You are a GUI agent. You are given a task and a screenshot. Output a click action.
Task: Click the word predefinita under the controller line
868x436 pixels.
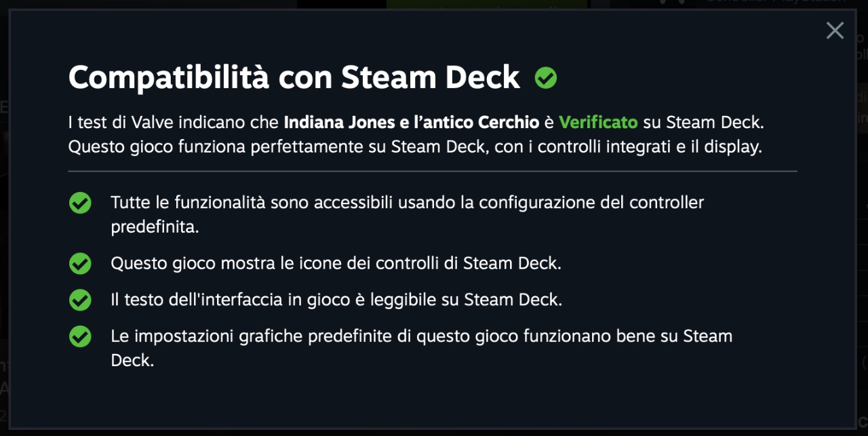[155, 227]
